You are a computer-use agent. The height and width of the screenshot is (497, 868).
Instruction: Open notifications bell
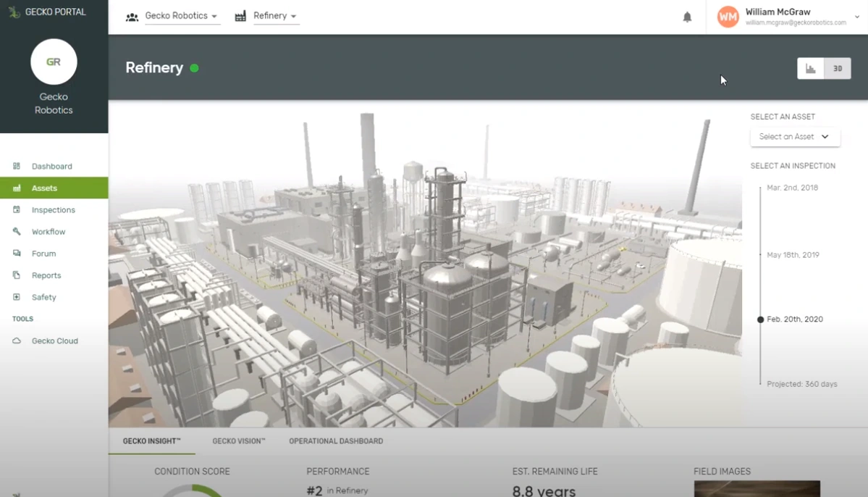pos(687,17)
